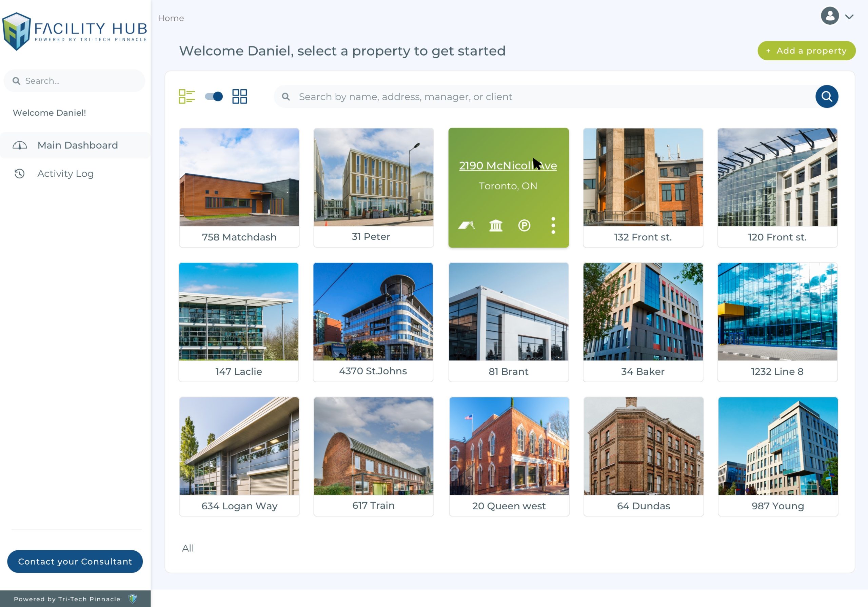Image resolution: width=868 pixels, height=607 pixels.
Task: Open the 132 Front st. property thumbnail
Action: [643, 177]
